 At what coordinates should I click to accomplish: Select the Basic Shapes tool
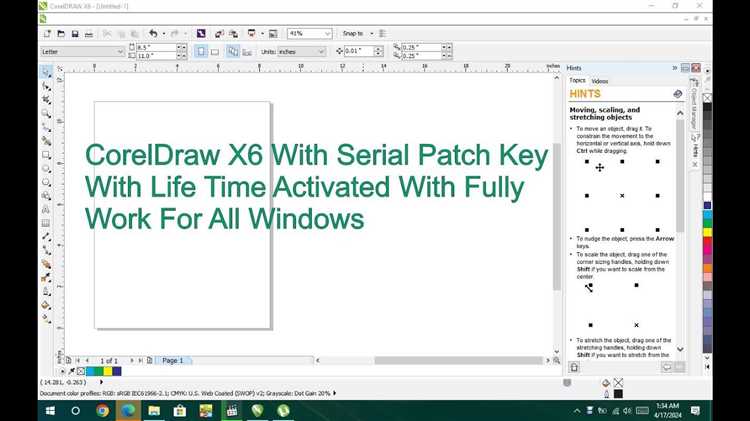pyautogui.click(x=46, y=196)
